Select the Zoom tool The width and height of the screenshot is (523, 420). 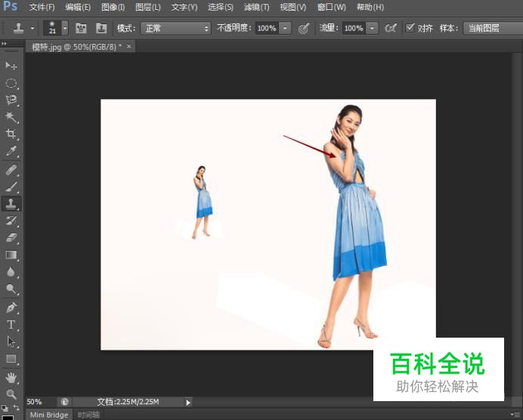[11, 394]
